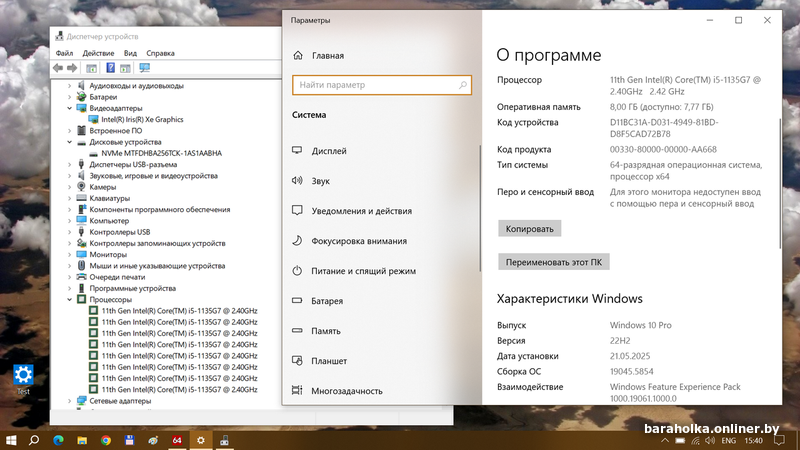Viewport: 800px width, 450px height.
Task: Select Встроенное ПО tree item
Action: 116,131
